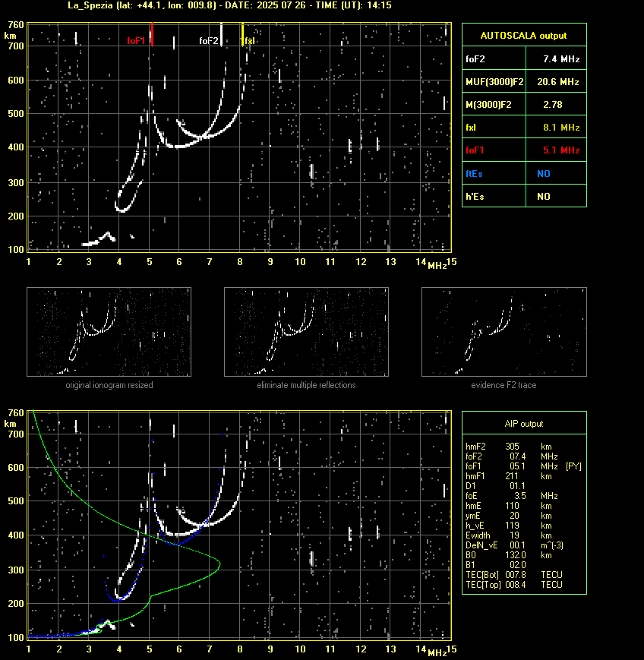Click the B1 02.0 row
The height and width of the screenshot is (660, 644).
496,565
